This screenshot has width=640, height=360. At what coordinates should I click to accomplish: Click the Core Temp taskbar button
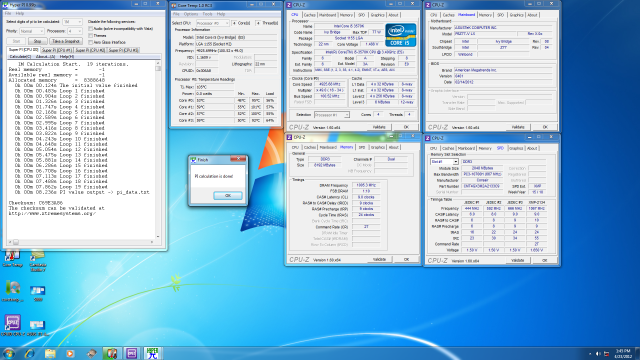pyautogui.click(x=111, y=353)
